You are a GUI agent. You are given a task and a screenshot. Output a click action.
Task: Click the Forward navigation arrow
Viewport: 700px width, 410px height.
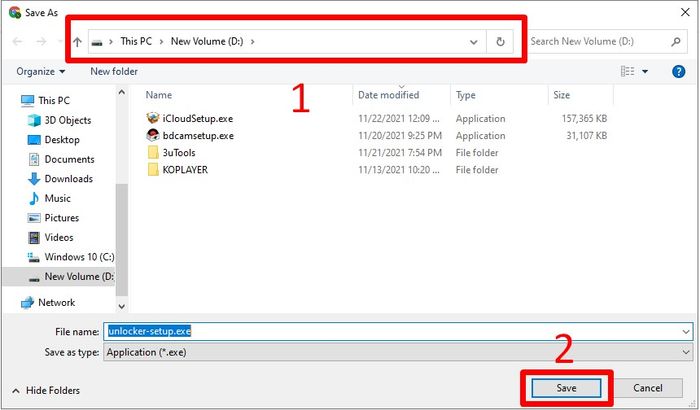coord(41,42)
